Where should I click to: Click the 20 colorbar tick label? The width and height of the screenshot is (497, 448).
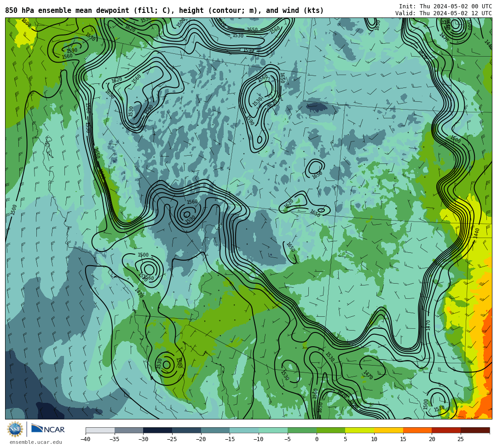pyautogui.click(x=432, y=439)
